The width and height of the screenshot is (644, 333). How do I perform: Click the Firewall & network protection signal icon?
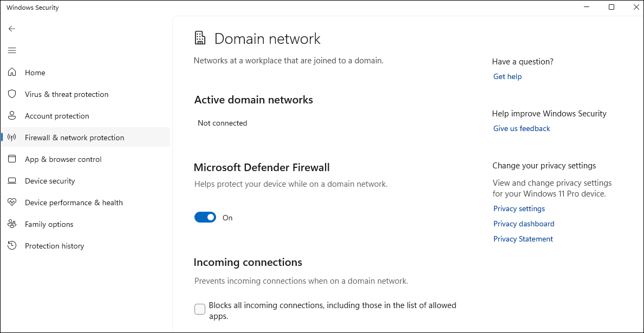[12, 137]
